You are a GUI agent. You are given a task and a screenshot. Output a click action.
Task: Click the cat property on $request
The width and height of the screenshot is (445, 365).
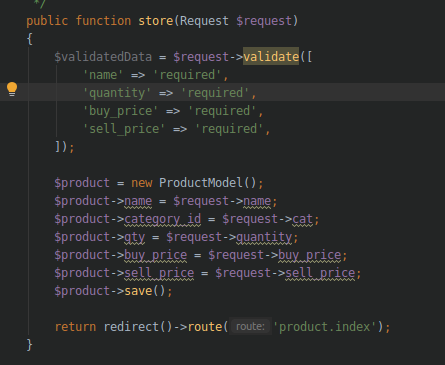click(x=303, y=219)
